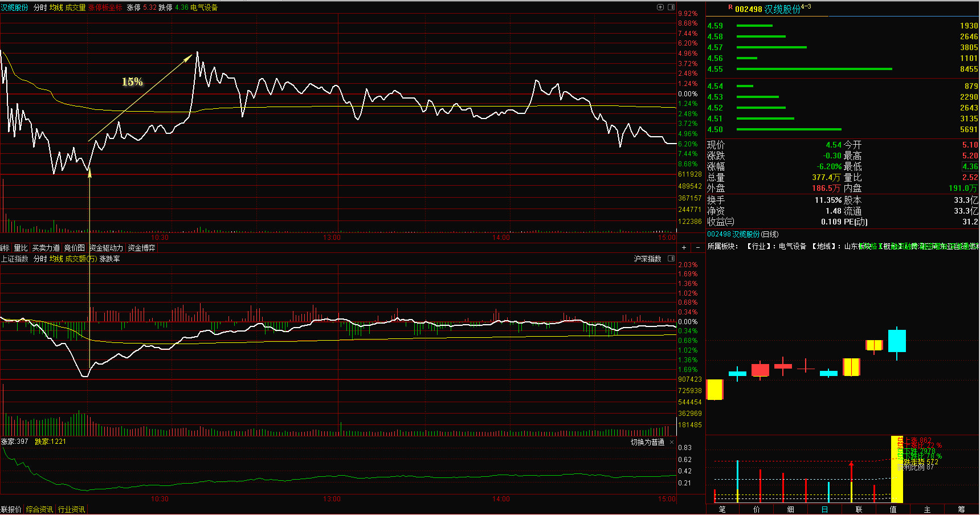Viewport: 980px width, 515px height.
Task: Click the 14:00 time label on top chart axis
Action: point(501,237)
